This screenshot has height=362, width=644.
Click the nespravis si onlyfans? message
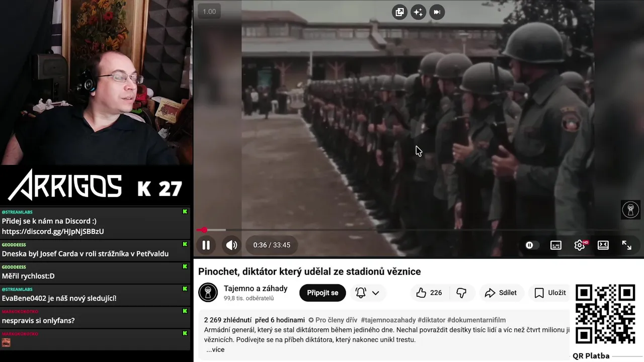pyautogui.click(x=38, y=320)
